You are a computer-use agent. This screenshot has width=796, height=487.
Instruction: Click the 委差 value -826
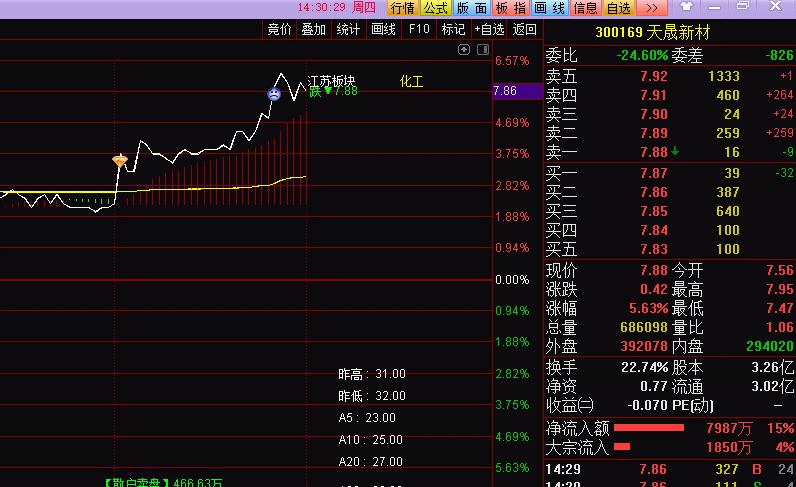[779, 55]
